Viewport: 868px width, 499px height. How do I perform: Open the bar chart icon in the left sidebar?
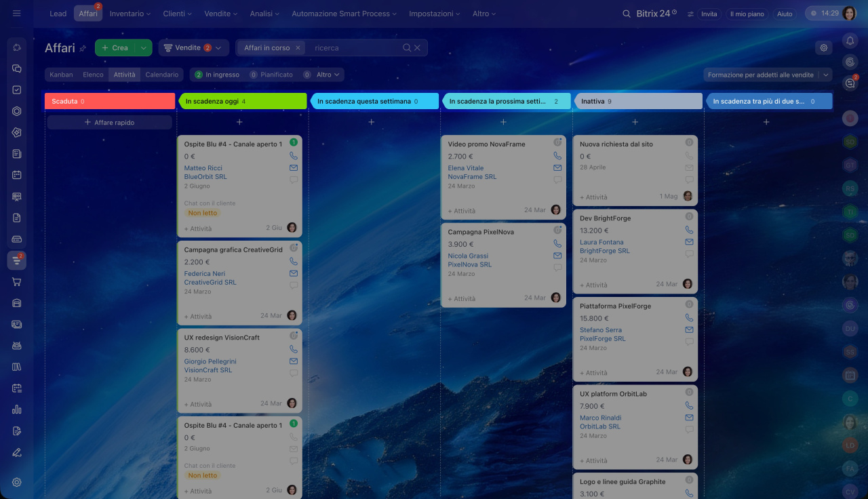(17, 410)
